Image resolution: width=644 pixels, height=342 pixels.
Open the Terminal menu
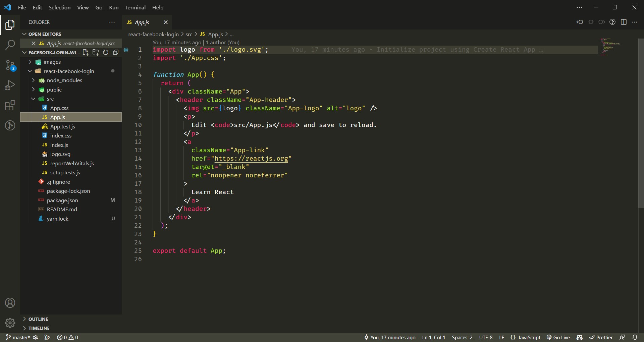pyautogui.click(x=136, y=7)
